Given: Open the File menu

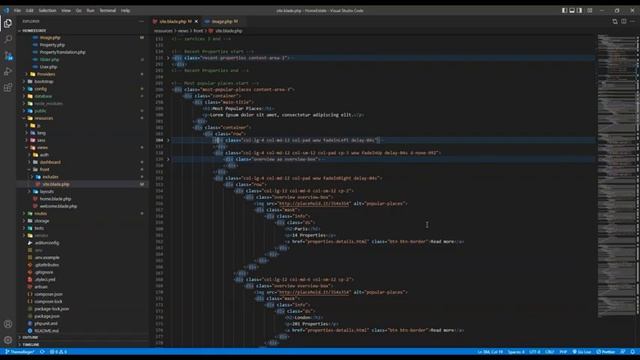Looking at the screenshot, I should [x=17, y=11].
